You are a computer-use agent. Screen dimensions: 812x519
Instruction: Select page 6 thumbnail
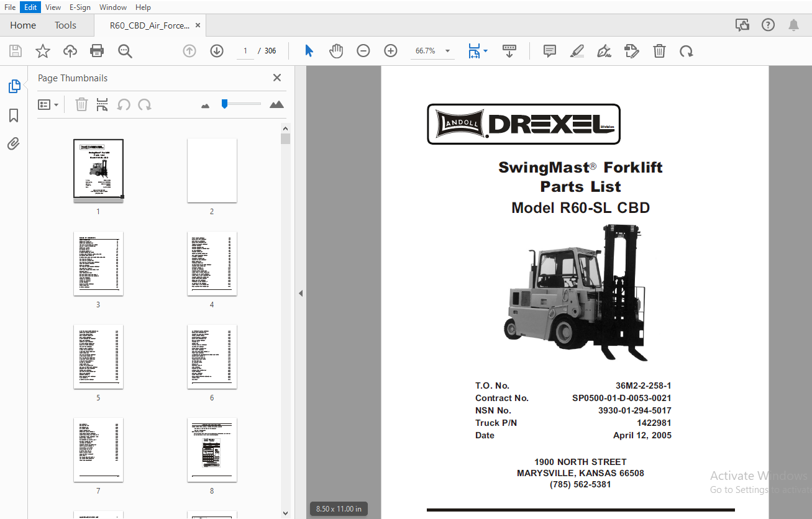pyautogui.click(x=212, y=357)
